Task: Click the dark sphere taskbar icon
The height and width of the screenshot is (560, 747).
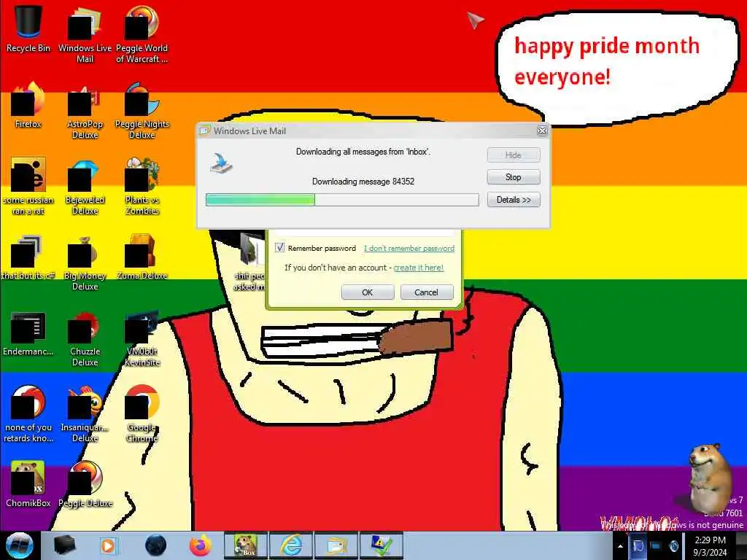Action: (x=155, y=545)
